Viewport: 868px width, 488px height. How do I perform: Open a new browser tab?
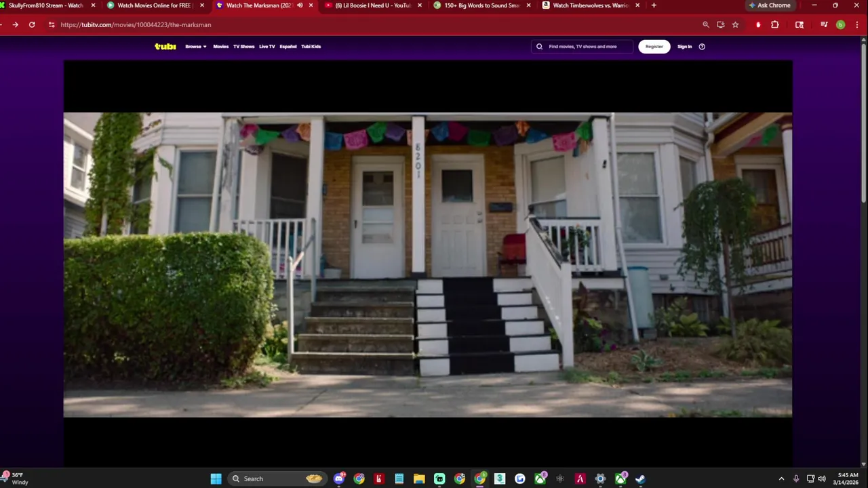[x=654, y=5]
